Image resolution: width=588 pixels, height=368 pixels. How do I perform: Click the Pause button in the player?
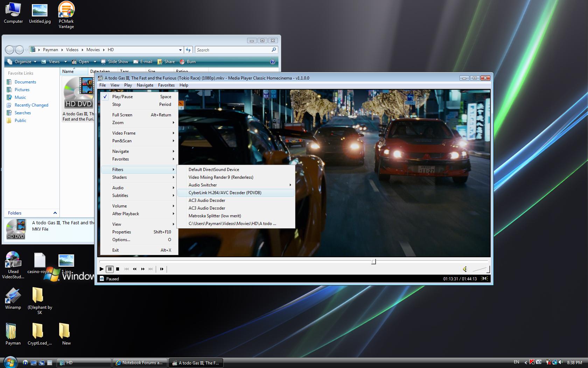[x=110, y=269]
